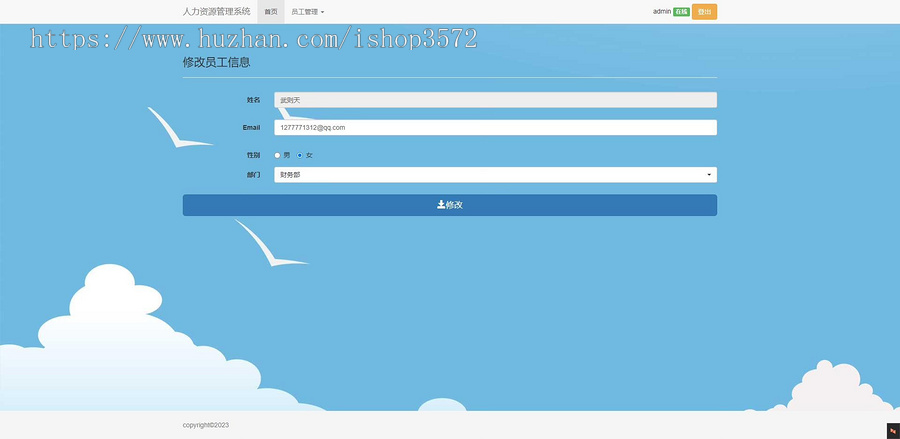Open the 部门 department dropdown

(x=495, y=175)
